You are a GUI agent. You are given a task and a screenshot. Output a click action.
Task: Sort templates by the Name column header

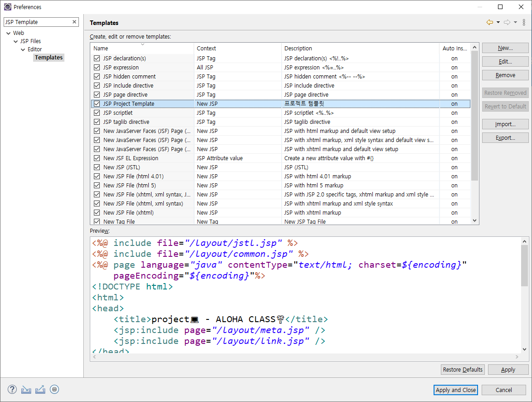click(x=142, y=48)
